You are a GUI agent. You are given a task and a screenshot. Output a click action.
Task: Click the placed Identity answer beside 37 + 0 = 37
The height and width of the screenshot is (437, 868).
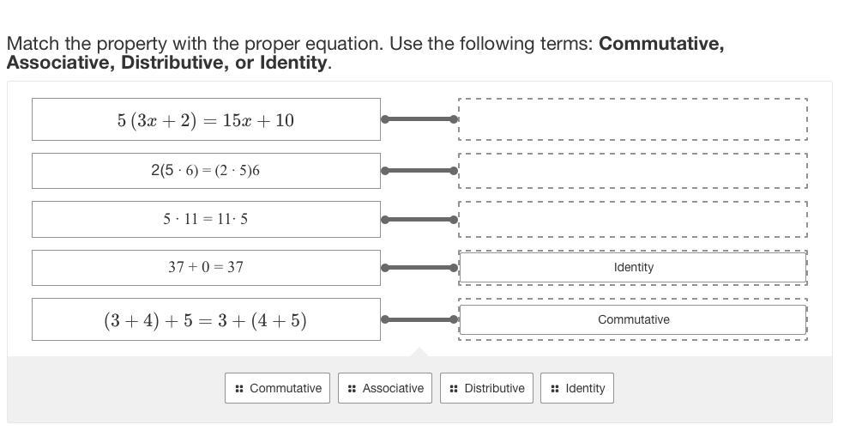(x=633, y=267)
